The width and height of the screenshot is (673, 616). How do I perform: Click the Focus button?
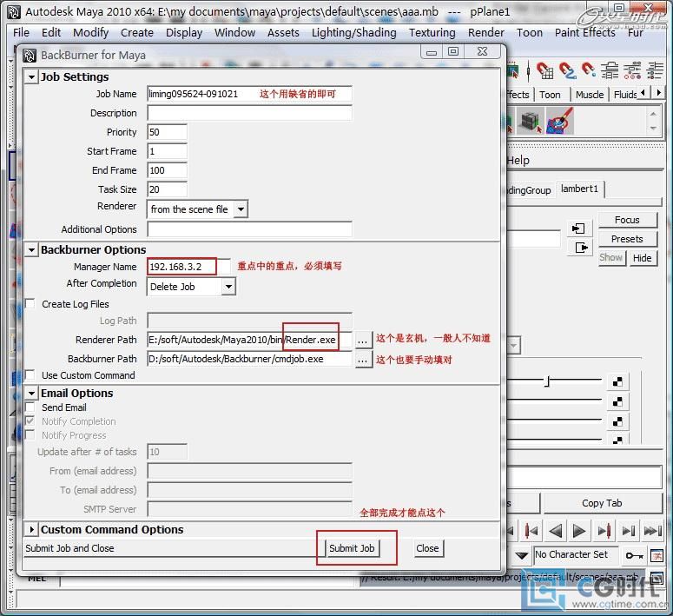pyautogui.click(x=627, y=220)
